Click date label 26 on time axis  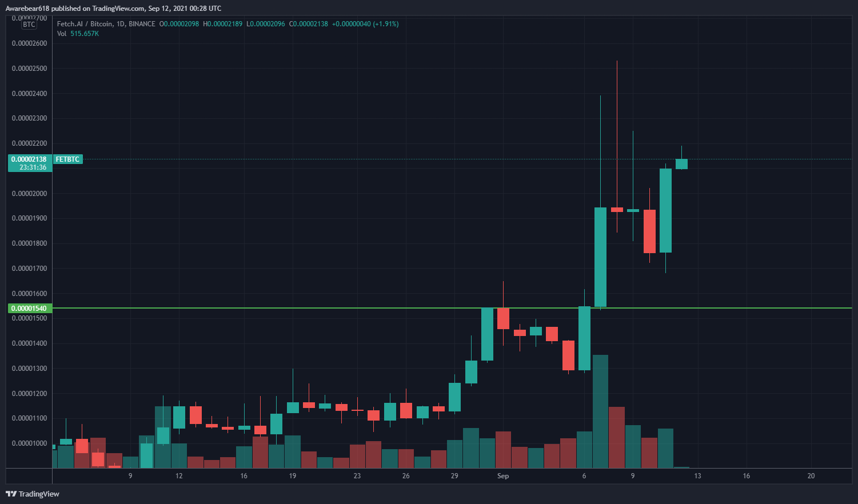(406, 476)
